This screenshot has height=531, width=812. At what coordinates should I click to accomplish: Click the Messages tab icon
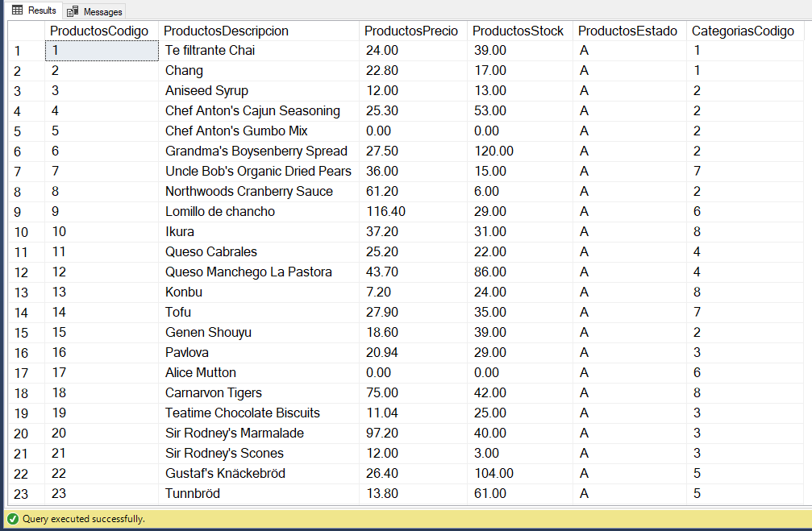pyautogui.click(x=73, y=11)
